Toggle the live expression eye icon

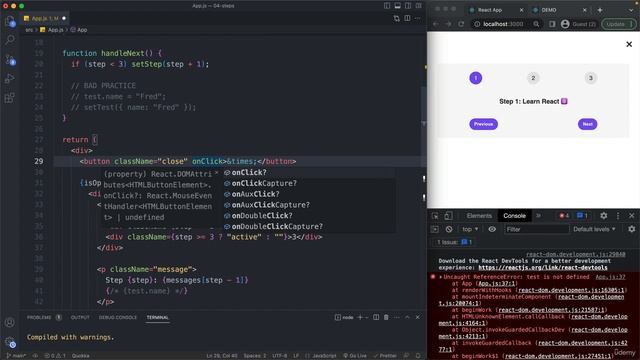(492, 229)
